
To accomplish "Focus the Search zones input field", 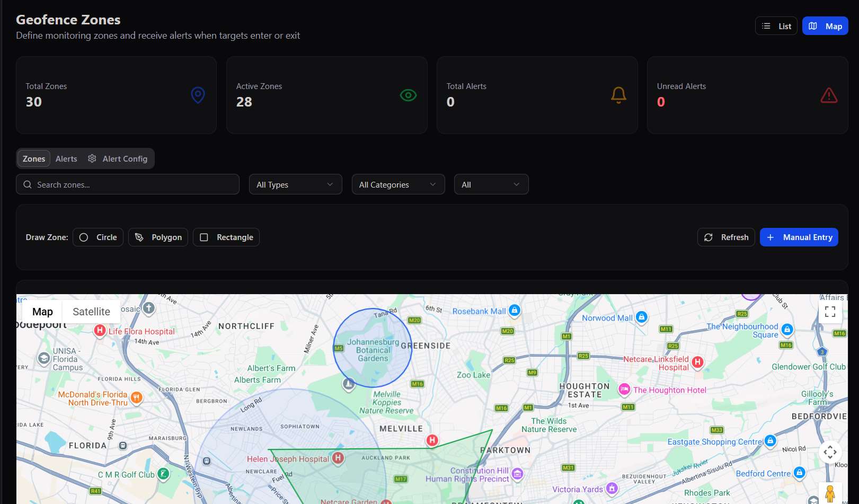I will point(128,184).
